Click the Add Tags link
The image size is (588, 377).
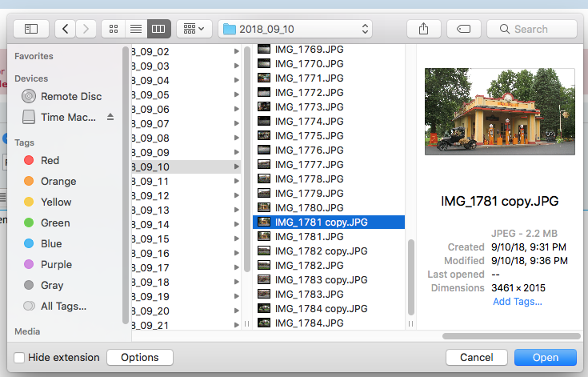(517, 302)
